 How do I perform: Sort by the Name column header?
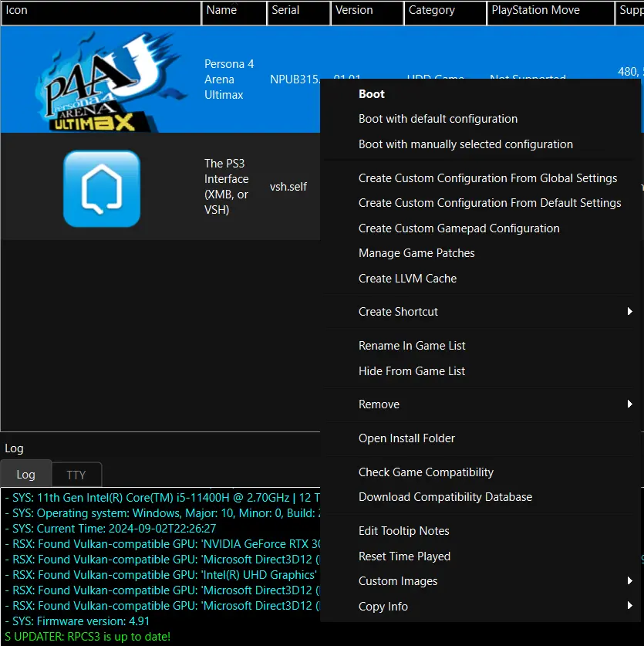[234, 12]
